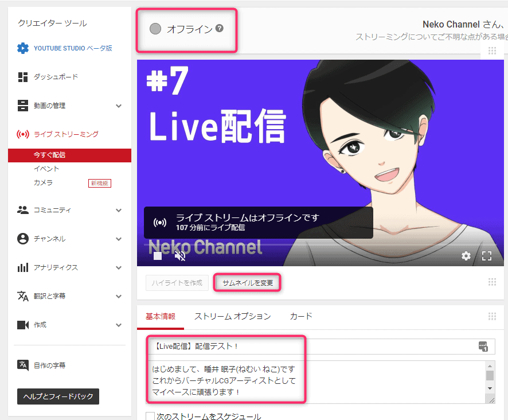Open player settings gear icon

(x=466, y=256)
